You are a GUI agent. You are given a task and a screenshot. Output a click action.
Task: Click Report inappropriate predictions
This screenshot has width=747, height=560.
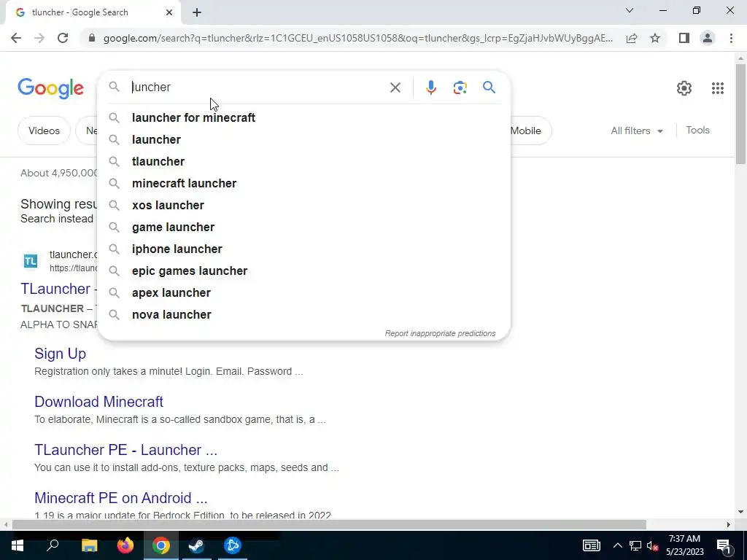pyautogui.click(x=440, y=333)
